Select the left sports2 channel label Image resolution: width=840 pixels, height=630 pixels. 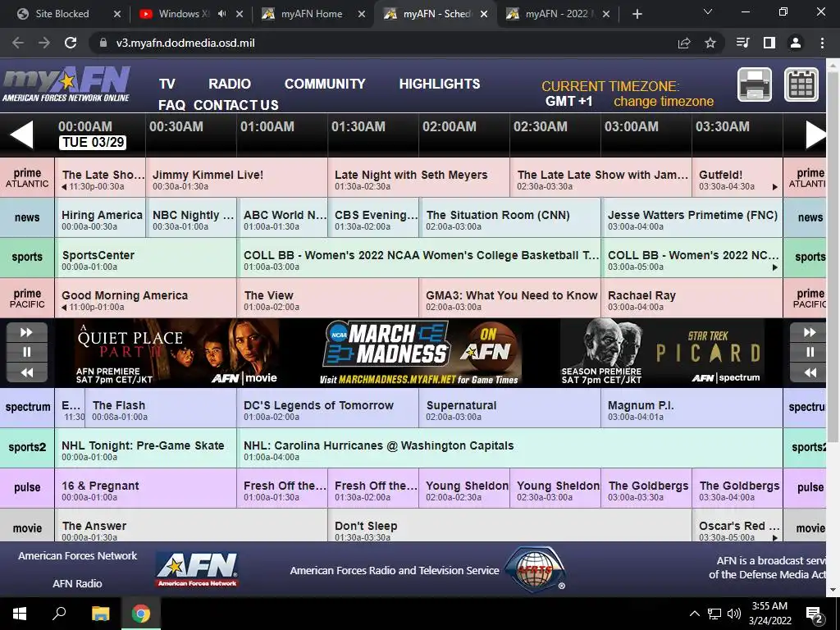coord(27,447)
